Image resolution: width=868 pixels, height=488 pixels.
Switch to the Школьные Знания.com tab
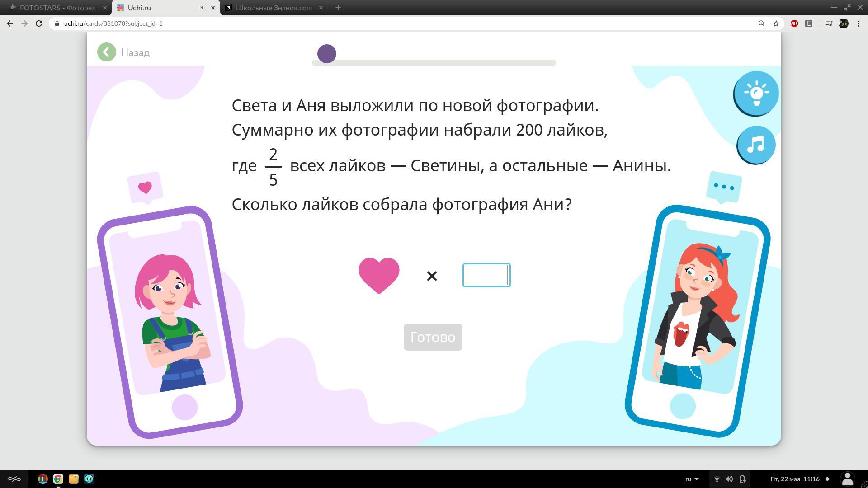click(x=273, y=8)
